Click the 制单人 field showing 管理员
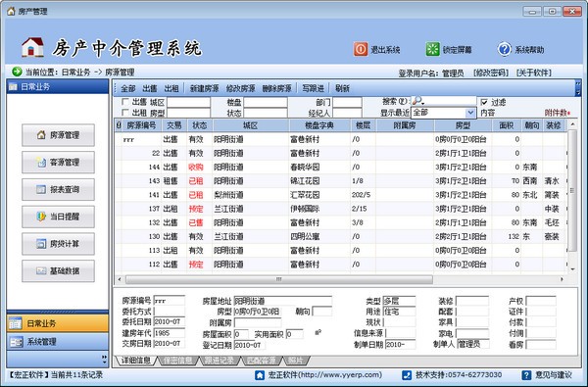Screen dimensions: 588x387 click(473, 344)
